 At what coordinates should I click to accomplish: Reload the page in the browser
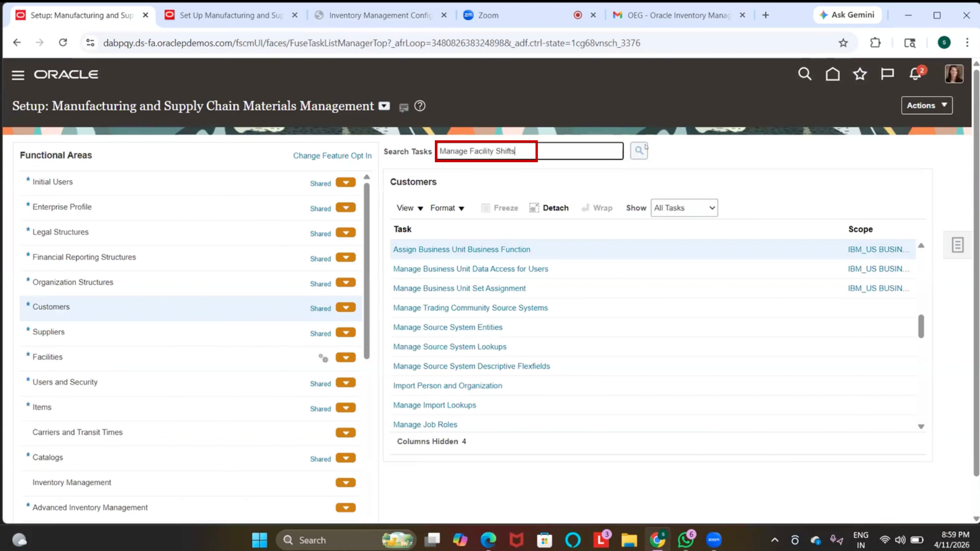[63, 42]
